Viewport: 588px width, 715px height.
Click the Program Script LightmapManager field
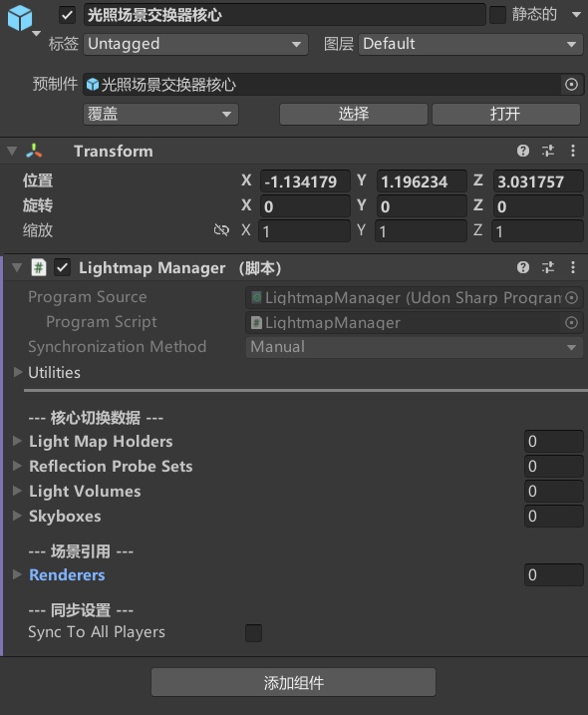click(x=406, y=323)
